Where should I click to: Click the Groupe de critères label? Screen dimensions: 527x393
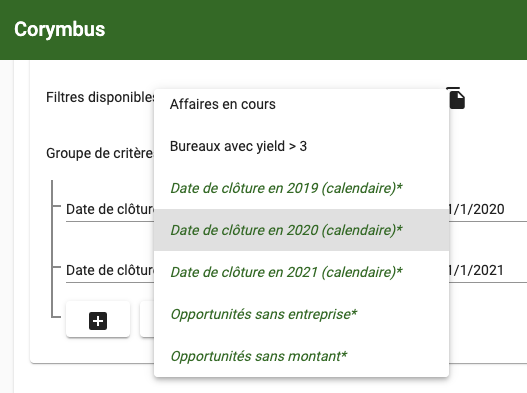pos(100,153)
